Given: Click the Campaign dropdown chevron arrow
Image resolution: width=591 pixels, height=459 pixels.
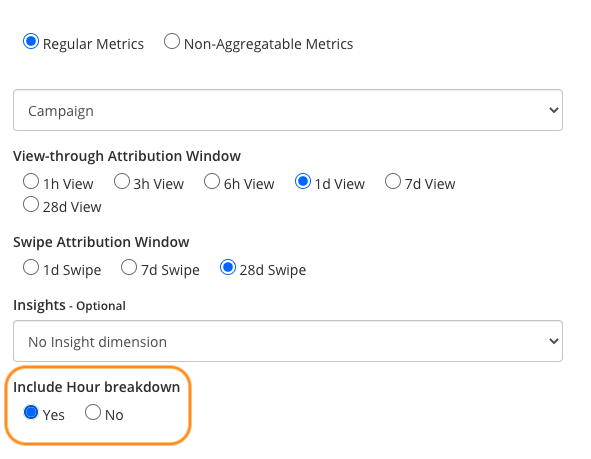Looking at the screenshot, I should click(553, 110).
